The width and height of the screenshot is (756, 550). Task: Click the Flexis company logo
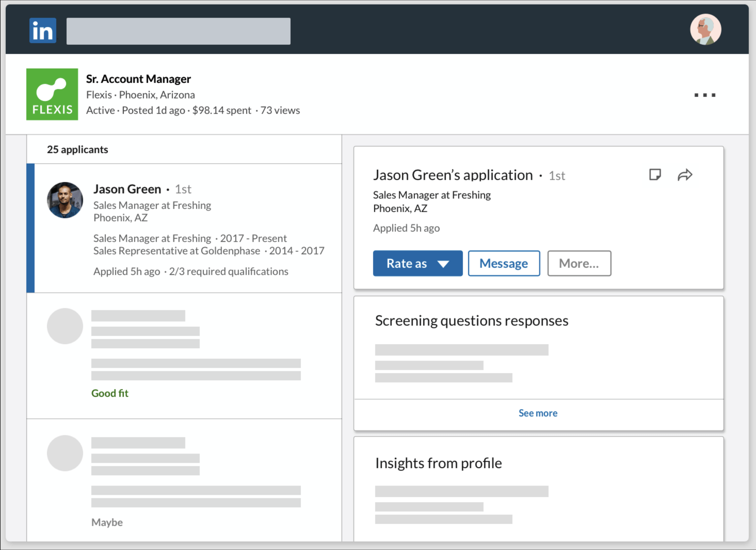(52, 94)
